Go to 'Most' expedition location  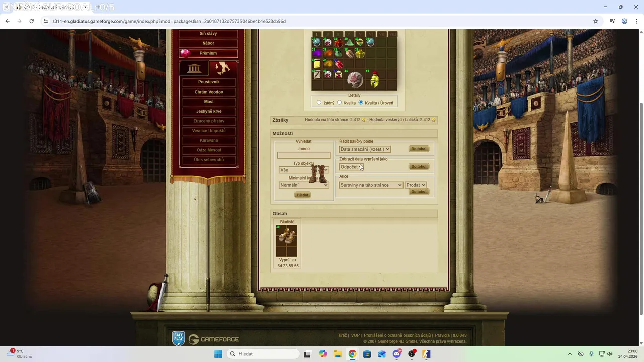[x=209, y=102]
